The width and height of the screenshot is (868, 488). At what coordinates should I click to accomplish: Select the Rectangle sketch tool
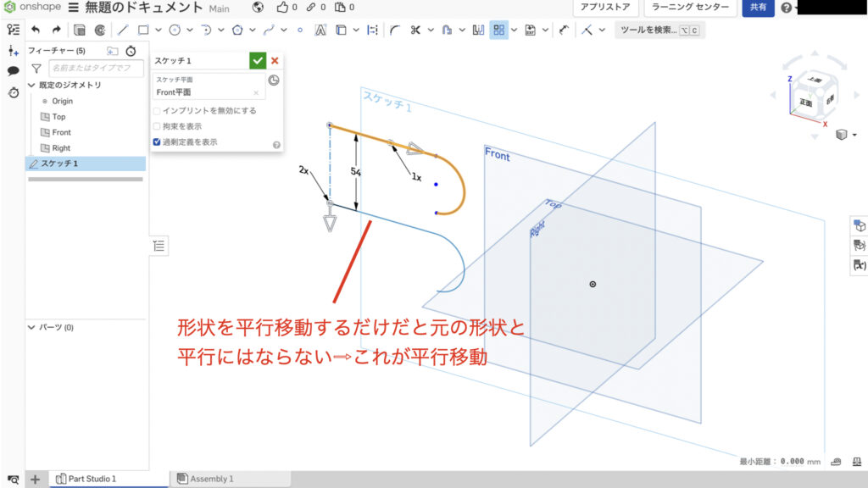(x=143, y=30)
